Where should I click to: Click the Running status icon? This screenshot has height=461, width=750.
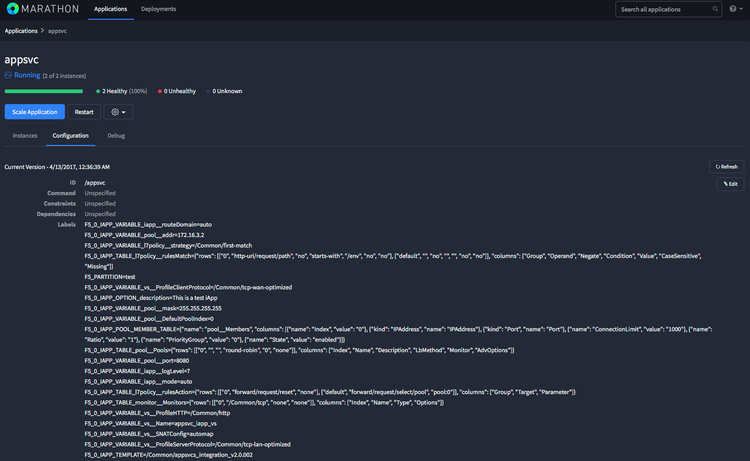9,75
